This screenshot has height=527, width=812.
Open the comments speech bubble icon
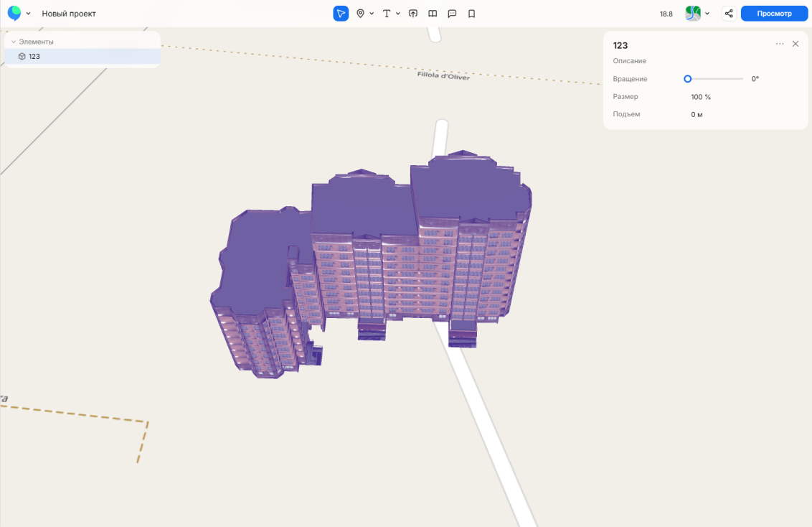tap(452, 14)
